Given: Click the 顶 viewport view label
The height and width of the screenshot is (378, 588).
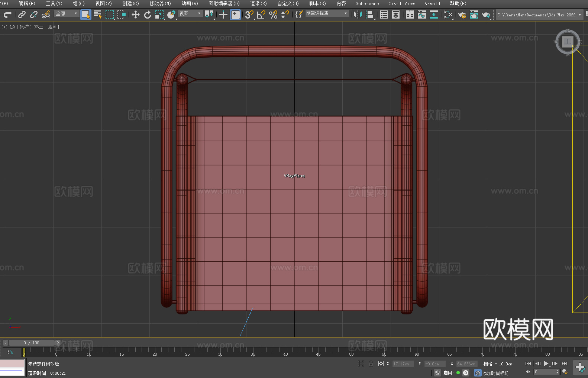Looking at the screenshot, I should coord(14,27).
